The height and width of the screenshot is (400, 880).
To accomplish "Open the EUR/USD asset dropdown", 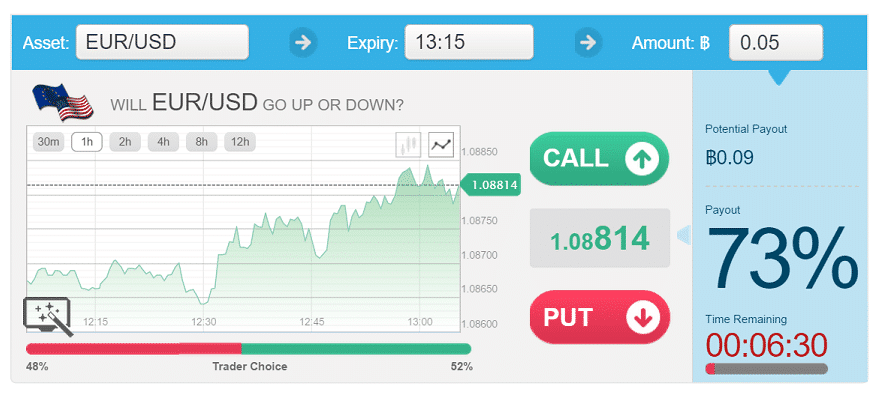I will point(162,43).
